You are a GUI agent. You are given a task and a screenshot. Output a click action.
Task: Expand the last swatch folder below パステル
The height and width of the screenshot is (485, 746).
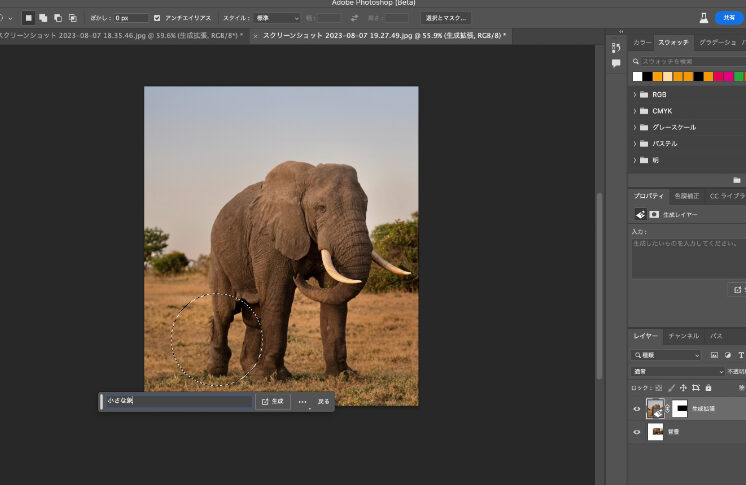pos(635,160)
